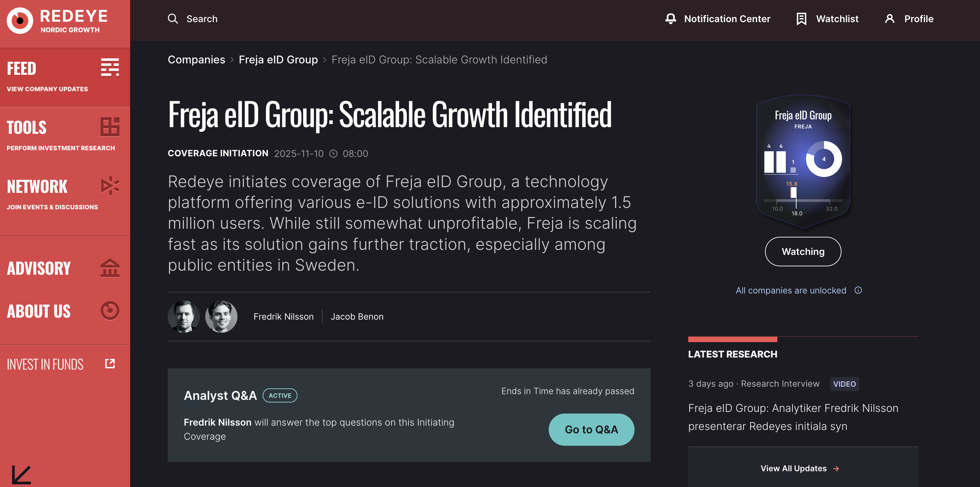The image size is (980, 487).
Task: Click Fredrik Nilsson's author portrait
Action: pyautogui.click(x=184, y=316)
